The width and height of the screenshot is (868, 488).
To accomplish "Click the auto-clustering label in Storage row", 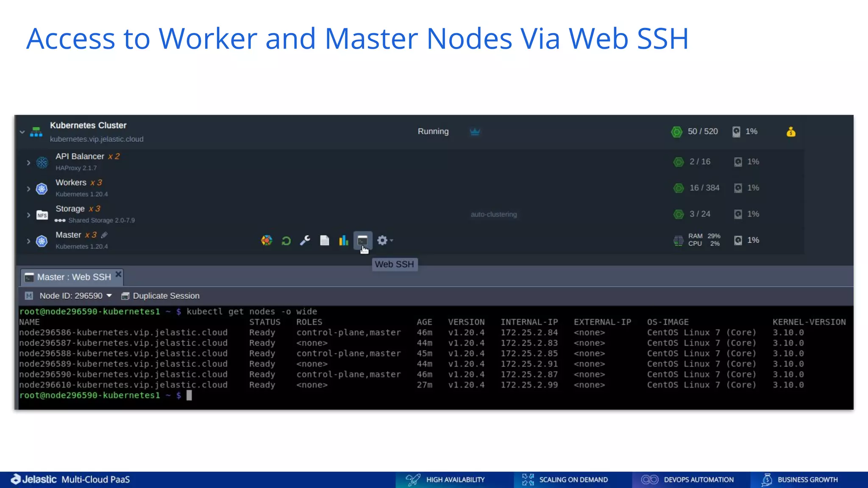I will pos(494,214).
